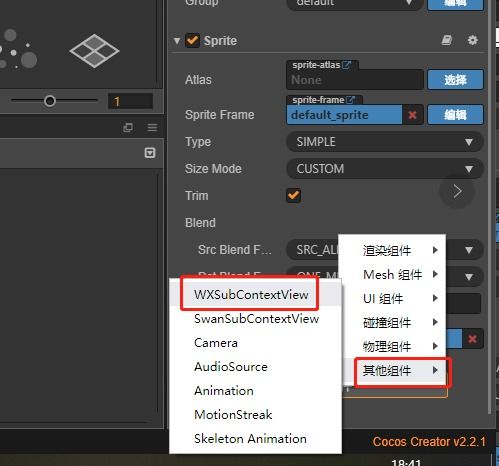499x466 pixels.
Task: Click the Blend section label
Action: 200,223
